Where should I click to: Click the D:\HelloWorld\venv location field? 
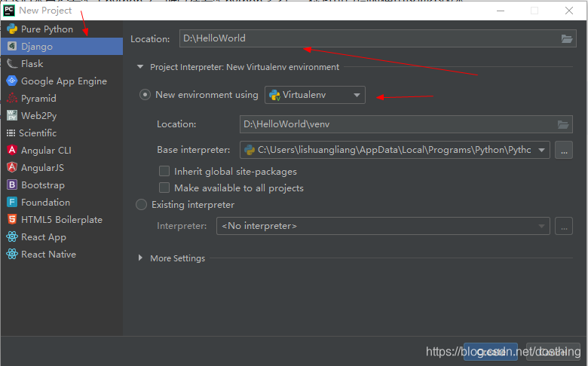[x=406, y=124]
